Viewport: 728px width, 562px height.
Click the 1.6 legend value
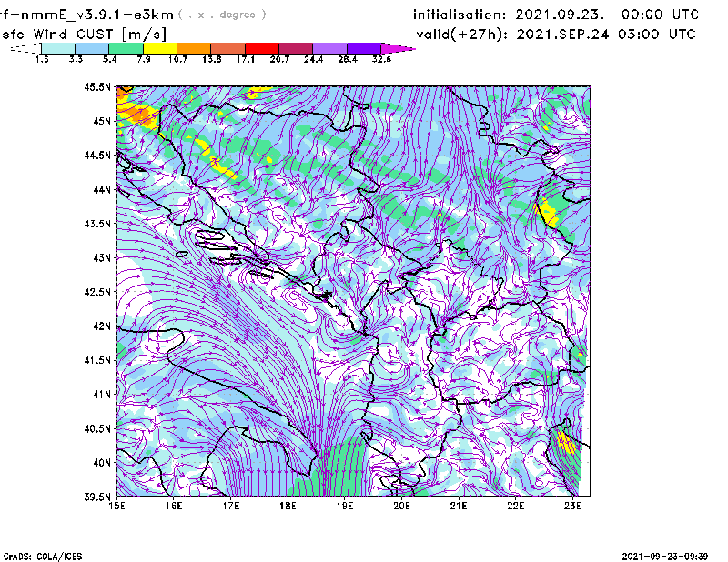42,59
